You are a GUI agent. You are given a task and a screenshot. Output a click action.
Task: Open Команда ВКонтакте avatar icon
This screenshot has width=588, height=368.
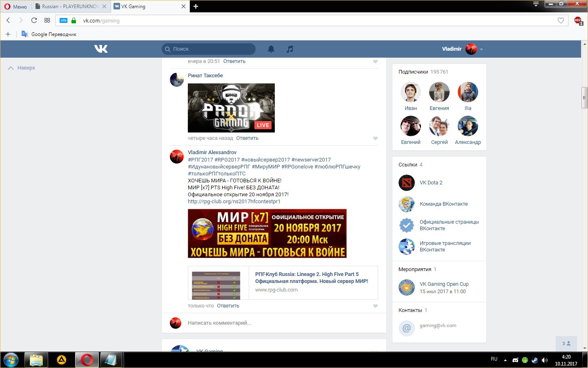[x=406, y=204]
